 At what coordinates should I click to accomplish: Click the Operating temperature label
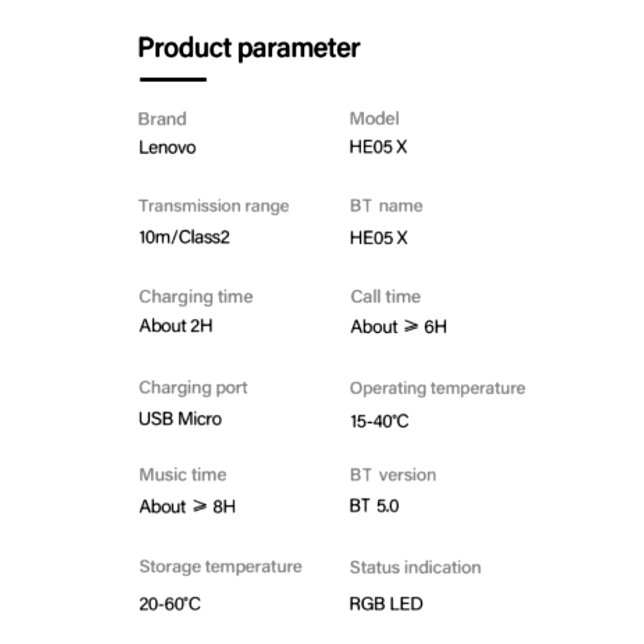[x=437, y=388]
